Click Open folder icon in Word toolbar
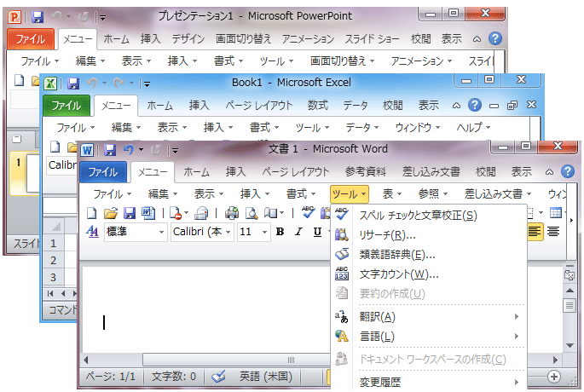Screen dimensions: 584x392 (x=111, y=213)
